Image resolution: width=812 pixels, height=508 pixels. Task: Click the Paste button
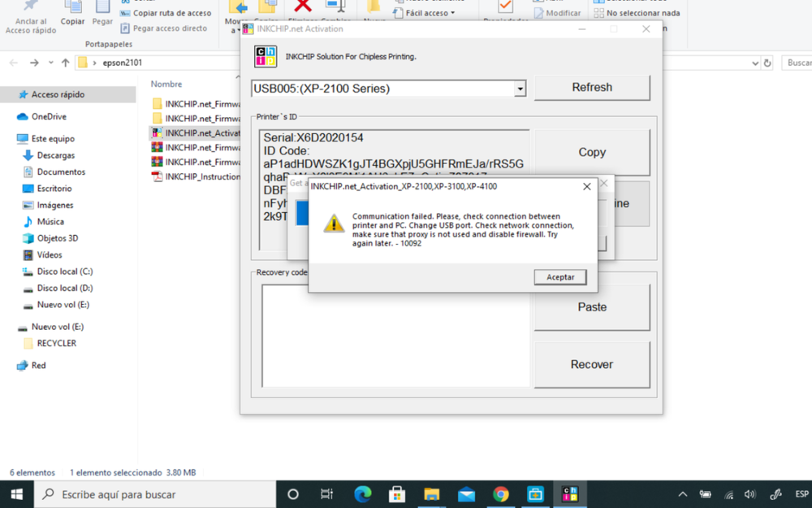(x=592, y=307)
